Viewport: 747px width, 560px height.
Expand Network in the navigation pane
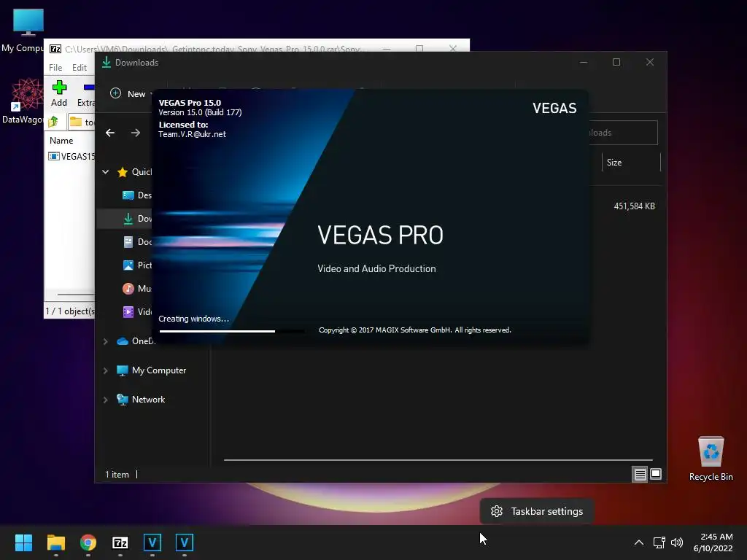(x=106, y=400)
